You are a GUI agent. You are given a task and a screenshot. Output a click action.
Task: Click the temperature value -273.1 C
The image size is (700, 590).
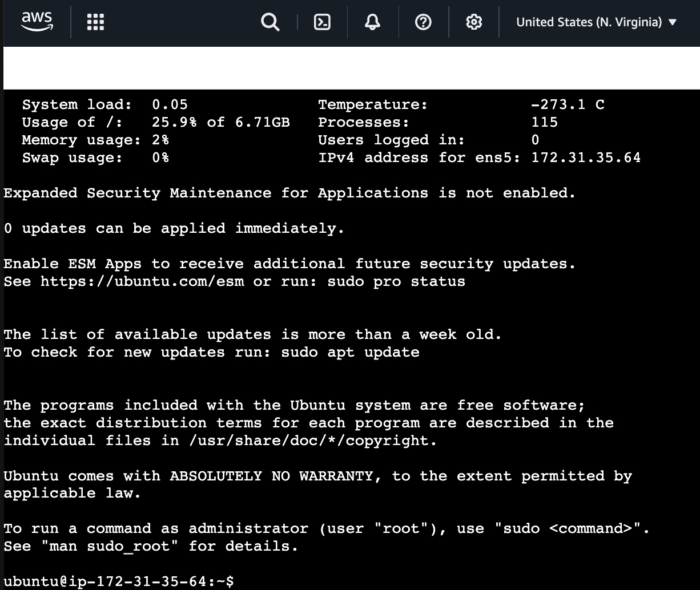[567, 104]
